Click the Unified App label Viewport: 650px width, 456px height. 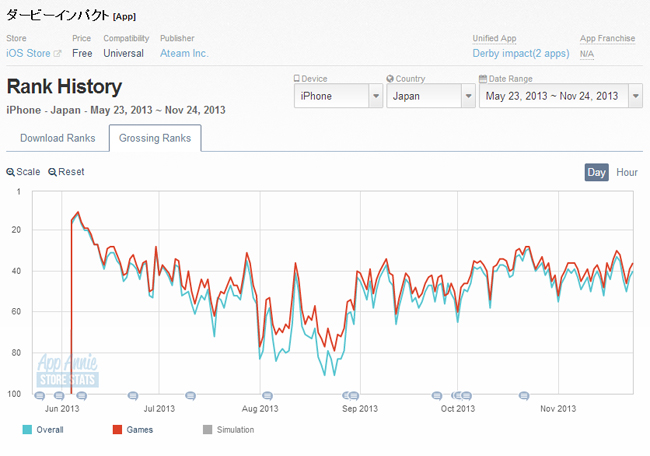point(494,38)
